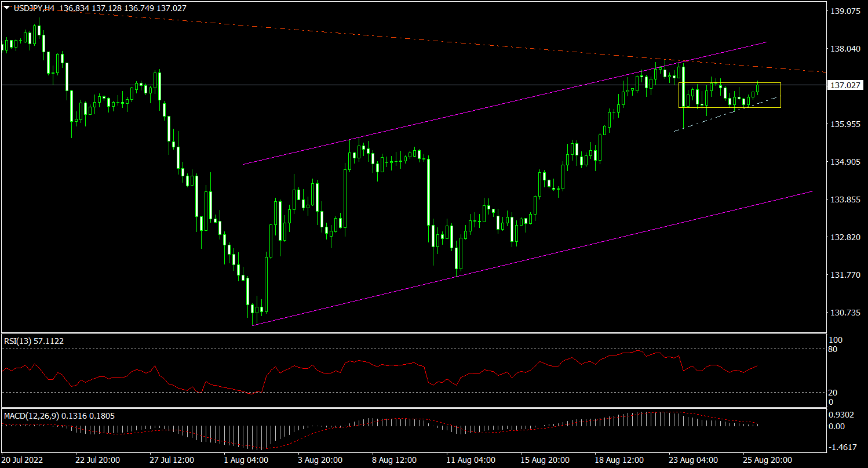Image resolution: width=868 pixels, height=468 pixels.
Task: Click the low price value 136.749
Action: pyautogui.click(x=140, y=9)
